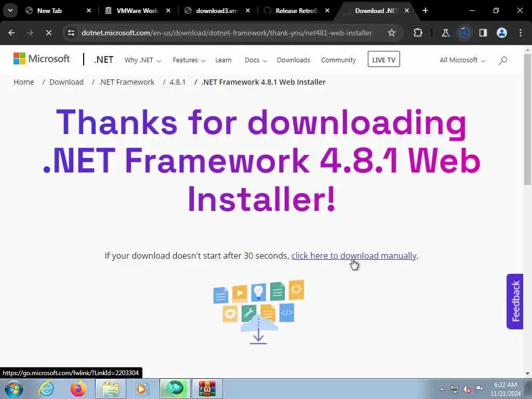Open the Downloads nav item
The width and height of the screenshot is (532, 399).
294,60
